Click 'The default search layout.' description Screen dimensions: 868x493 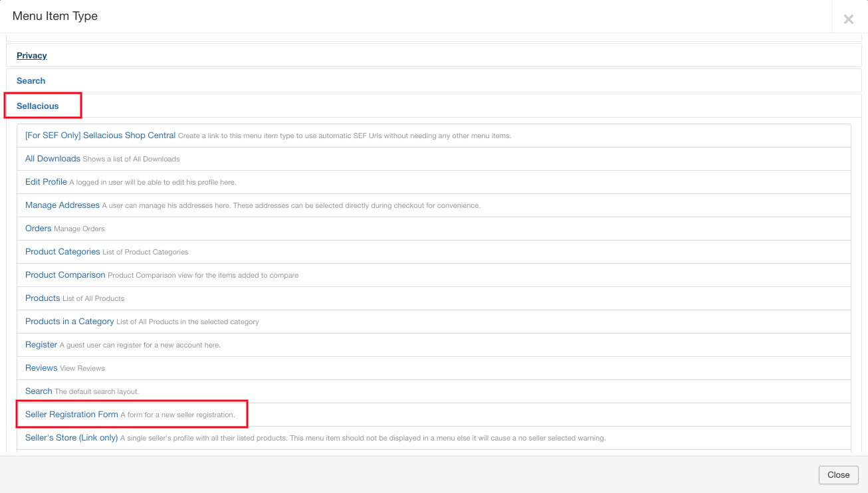(97, 392)
